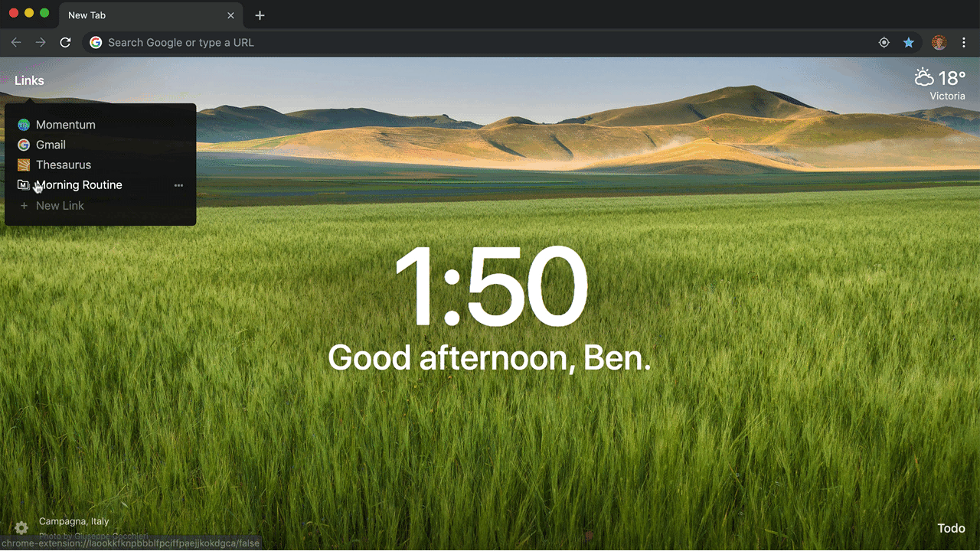The height and width of the screenshot is (551, 980).
Task: Click the browser forward arrow
Action: click(x=41, y=43)
